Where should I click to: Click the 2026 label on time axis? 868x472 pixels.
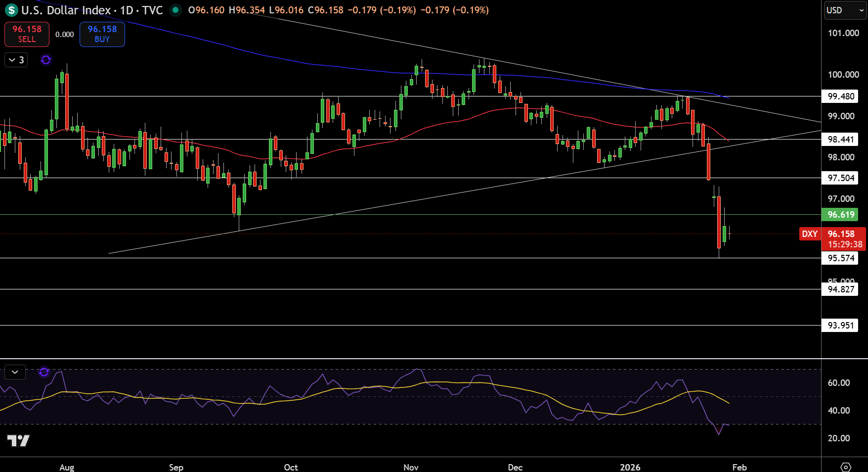pos(630,467)
